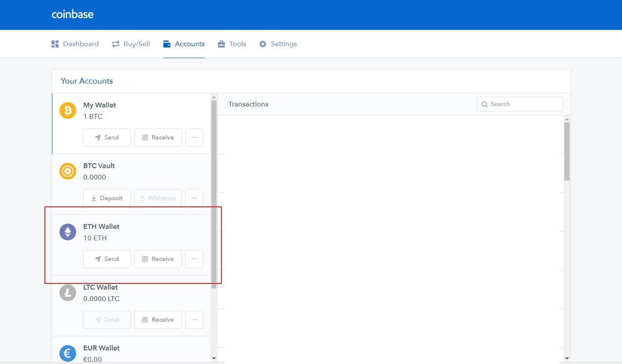Click inside the Transactions search field

[524, 104]
